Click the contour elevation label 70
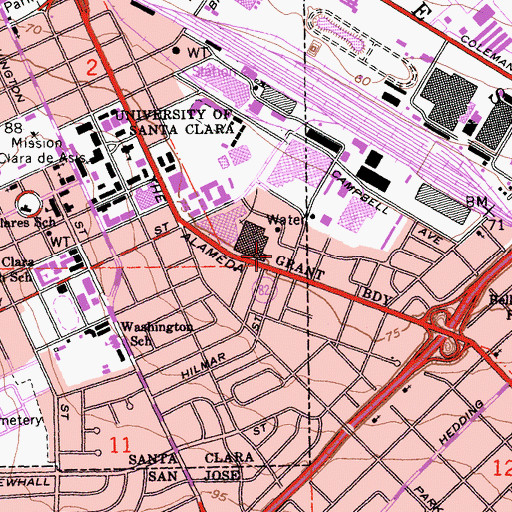The height and width of the screenshot is (512, 512). [x=33, y=29]
